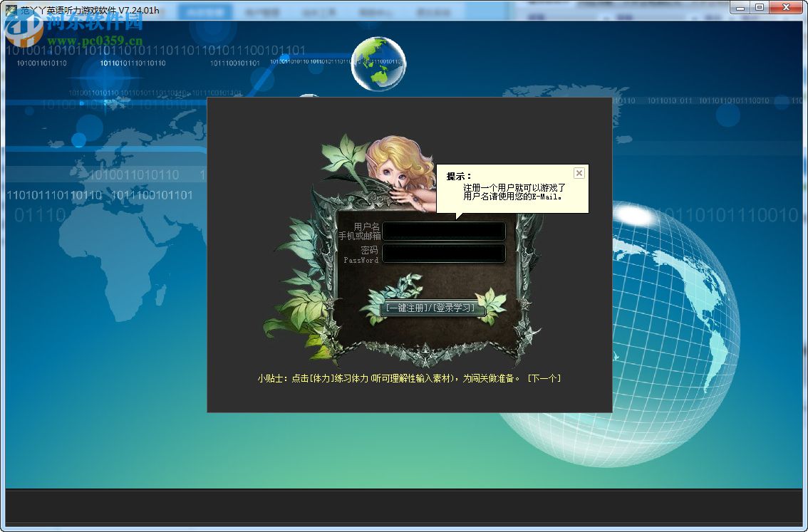Minimize the game window

point(739,8)
